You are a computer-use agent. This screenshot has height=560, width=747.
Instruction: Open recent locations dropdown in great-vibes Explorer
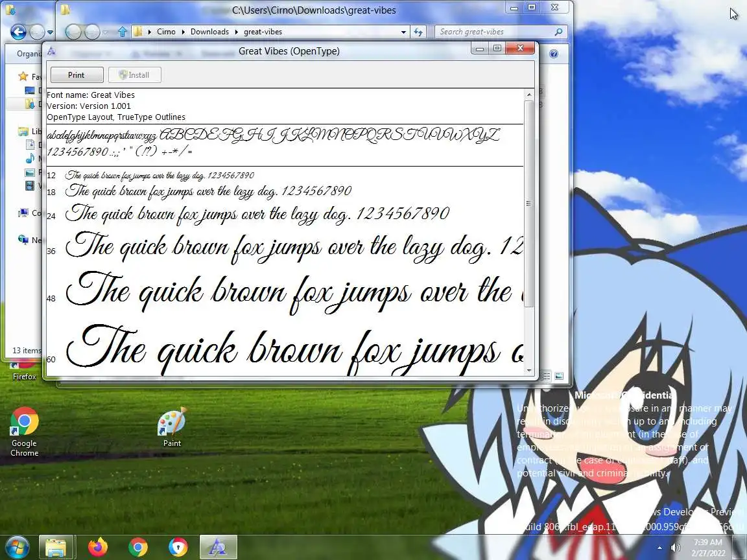106,32
